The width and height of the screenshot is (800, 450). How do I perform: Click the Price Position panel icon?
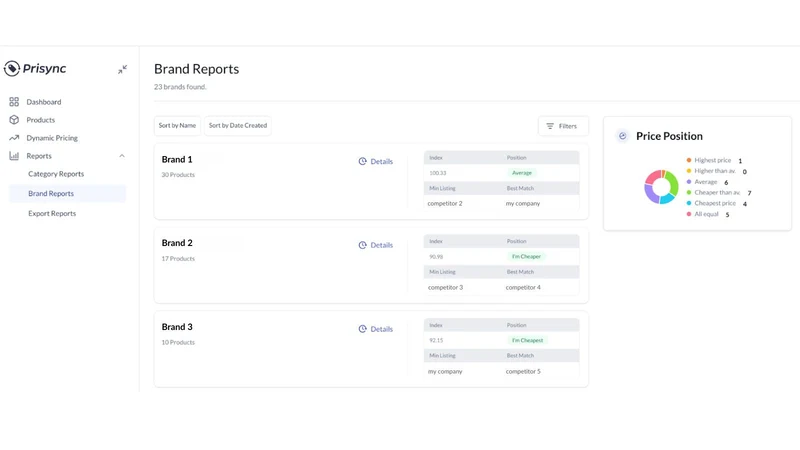[622, 136]
